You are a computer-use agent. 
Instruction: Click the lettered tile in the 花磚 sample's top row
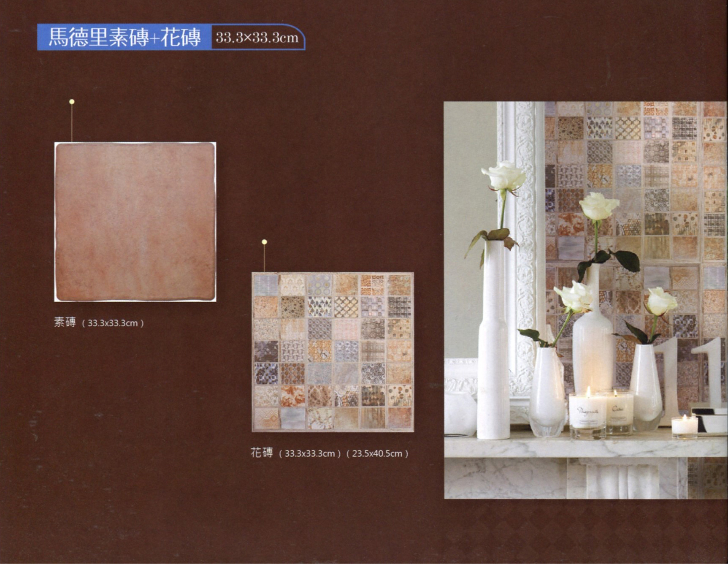coord(372,285)
